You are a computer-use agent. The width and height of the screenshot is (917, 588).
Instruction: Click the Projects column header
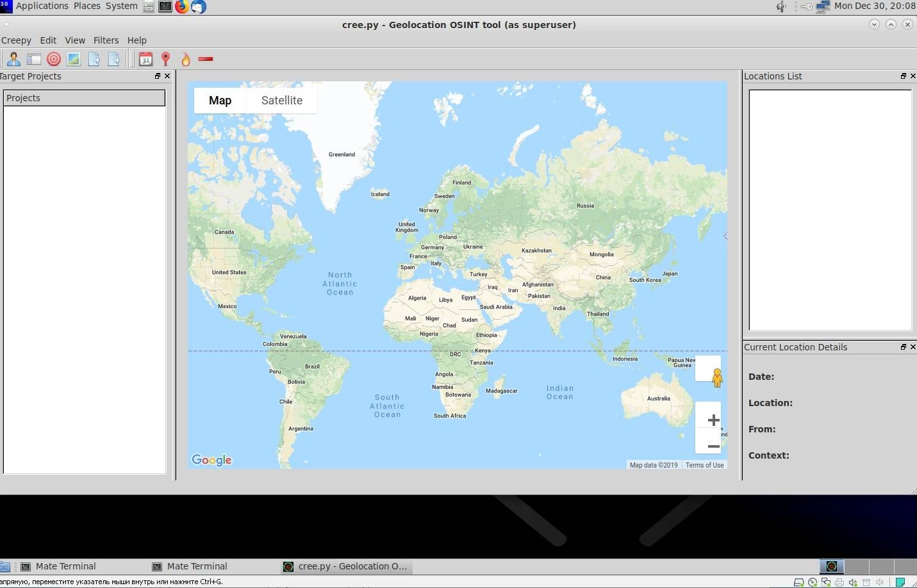tap(84, 98)
